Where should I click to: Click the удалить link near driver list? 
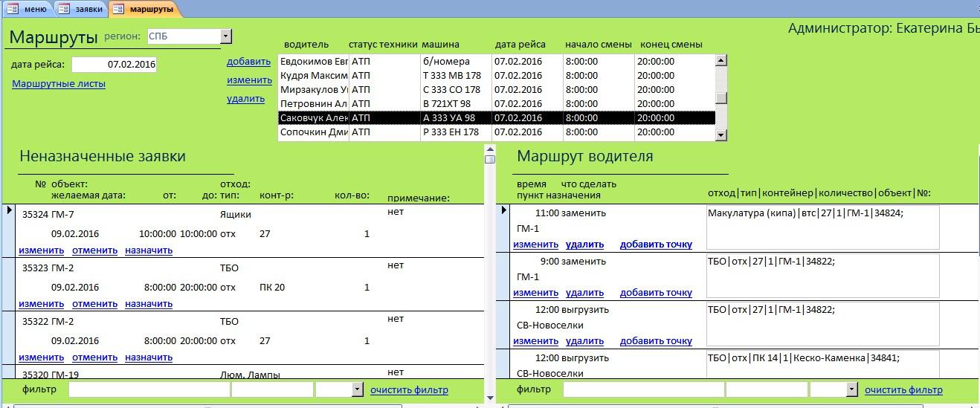[x=245, y=99]
